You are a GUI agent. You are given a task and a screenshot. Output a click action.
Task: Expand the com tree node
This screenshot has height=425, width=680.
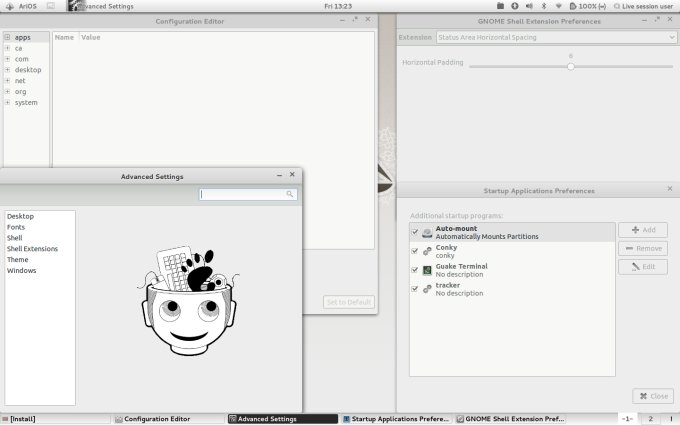(x=7, y=59)
